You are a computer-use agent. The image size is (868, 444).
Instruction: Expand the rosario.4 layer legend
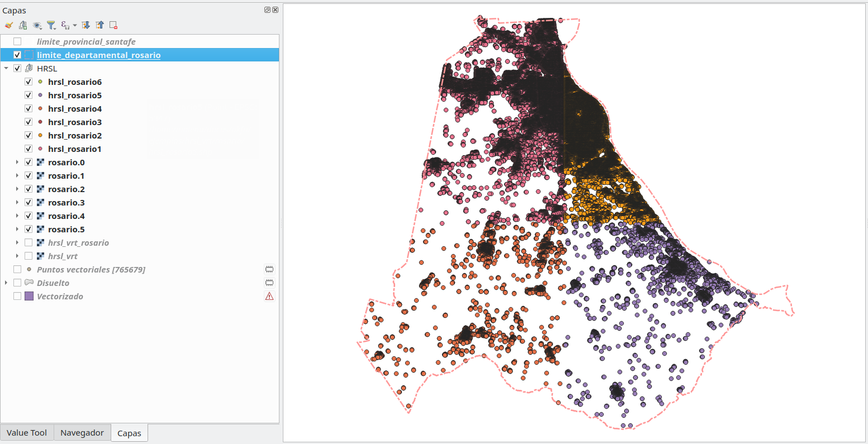[17, 216]
